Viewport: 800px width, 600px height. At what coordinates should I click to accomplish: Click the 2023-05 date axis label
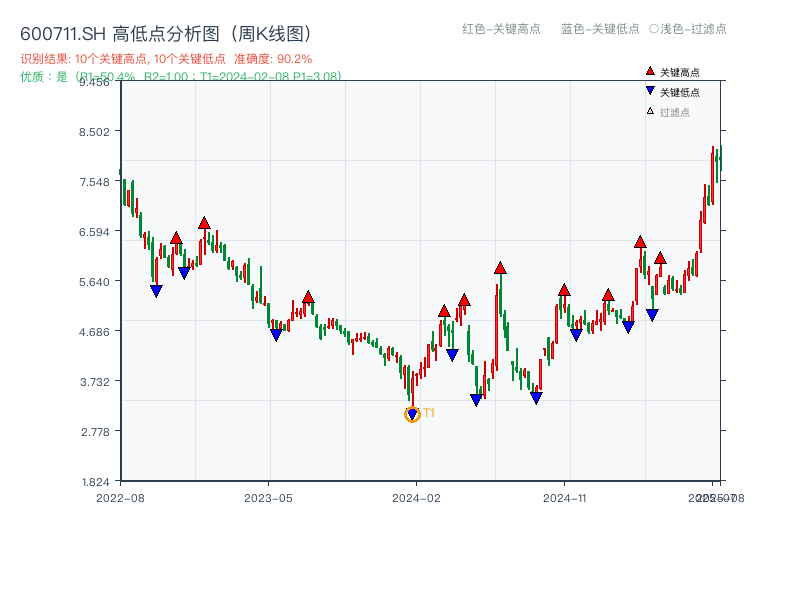(268, 498)
